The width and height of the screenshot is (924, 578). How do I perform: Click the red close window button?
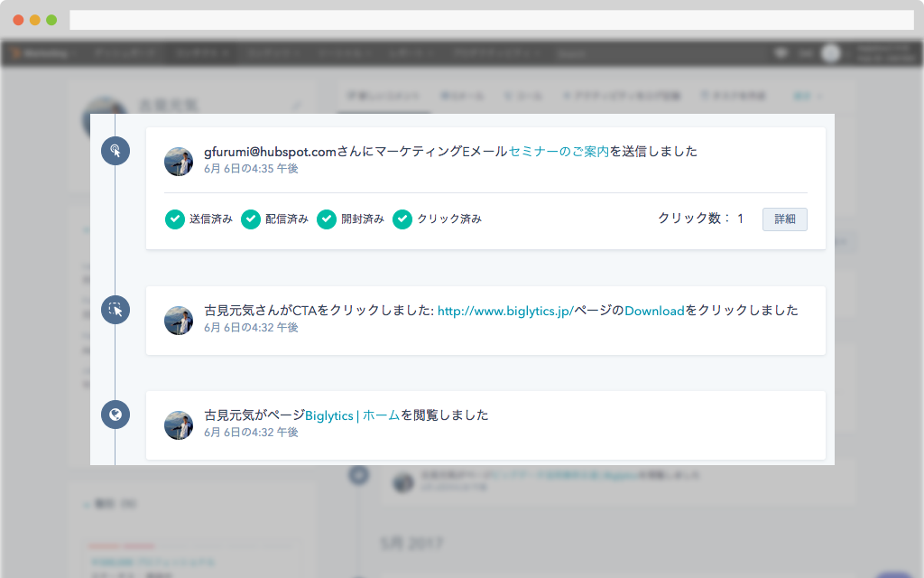pos(18,20)
